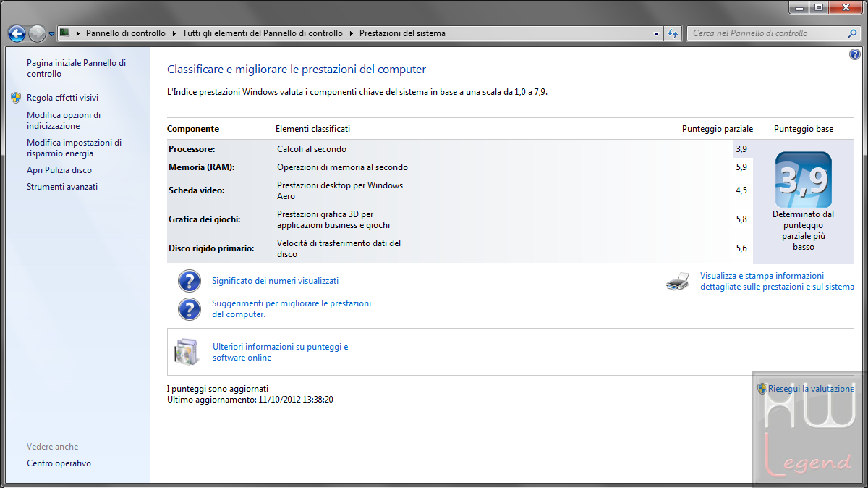This screenshot has height=488, width=868.
Task: Open Significato dei numeri visualizzati link
Action: coord(275,281)
